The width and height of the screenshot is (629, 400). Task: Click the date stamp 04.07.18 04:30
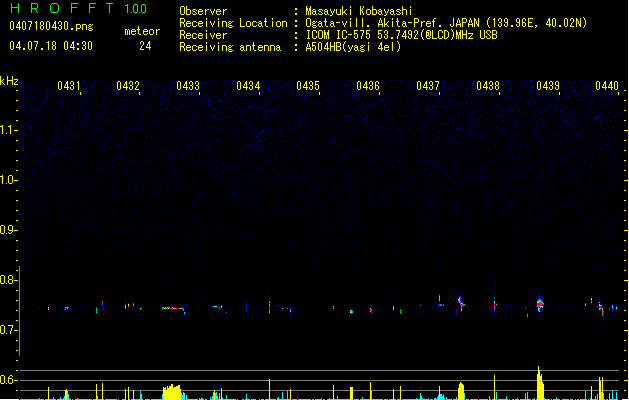click(x=51, y=46)
